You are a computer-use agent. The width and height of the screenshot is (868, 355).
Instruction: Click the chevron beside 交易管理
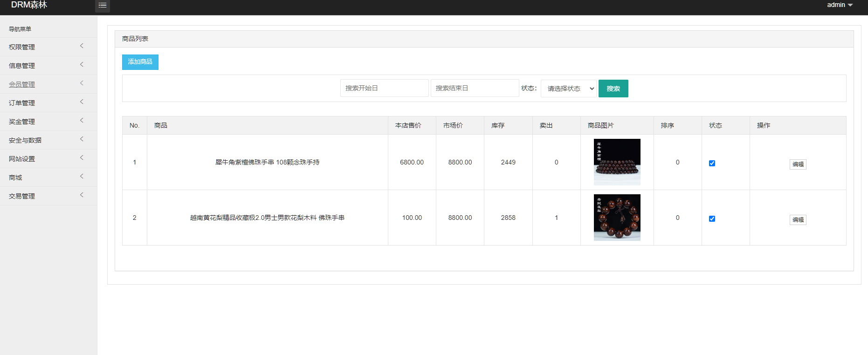tap(82, 195)
